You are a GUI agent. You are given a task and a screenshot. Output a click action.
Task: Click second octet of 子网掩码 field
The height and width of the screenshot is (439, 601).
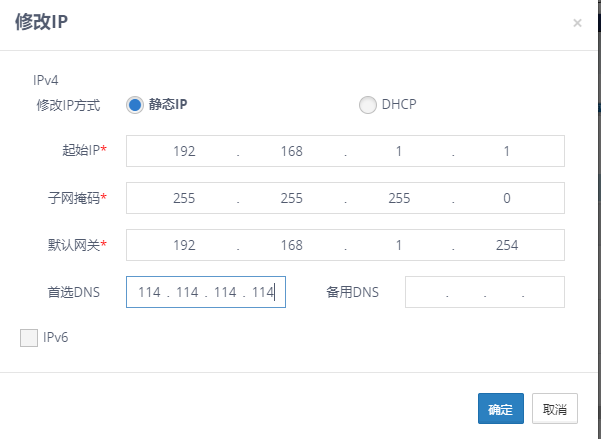coord(291,198)
